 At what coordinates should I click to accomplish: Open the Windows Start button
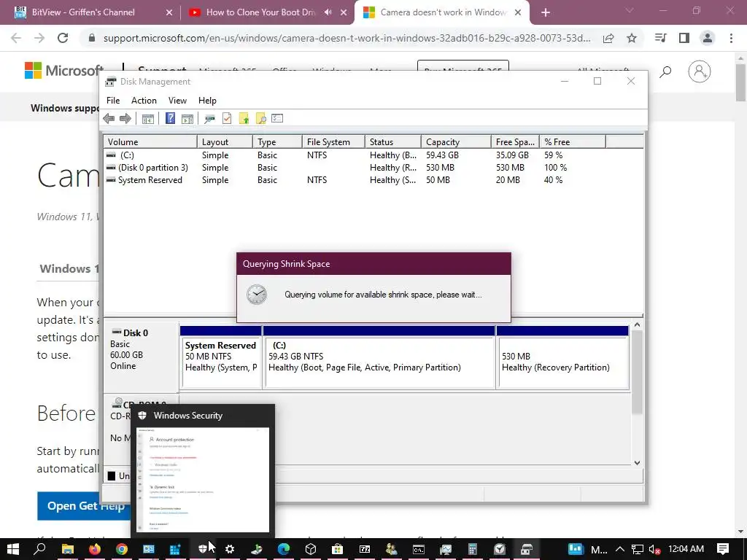(13, 549)
